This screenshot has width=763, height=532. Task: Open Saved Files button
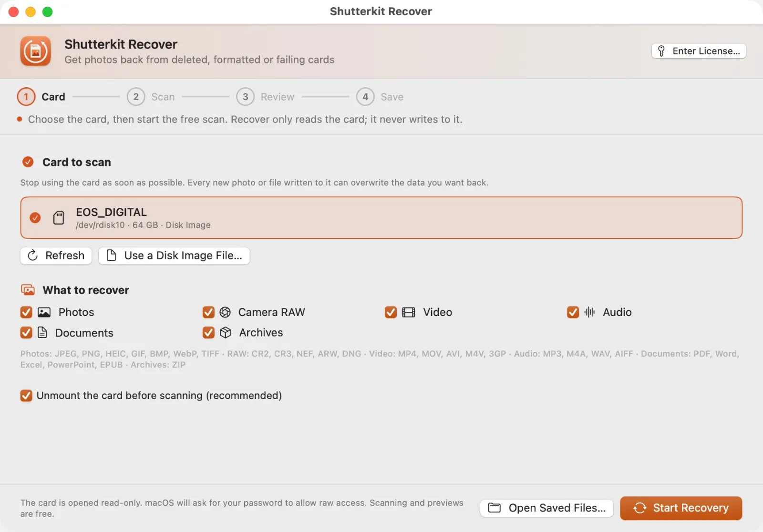tap(546, 508)
